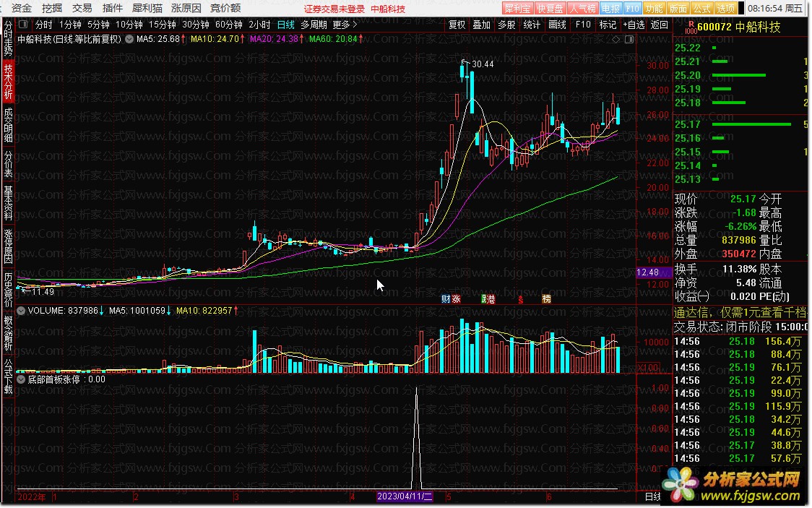Switch to 5分钟 period
The image size is (812, 508).
98,25
